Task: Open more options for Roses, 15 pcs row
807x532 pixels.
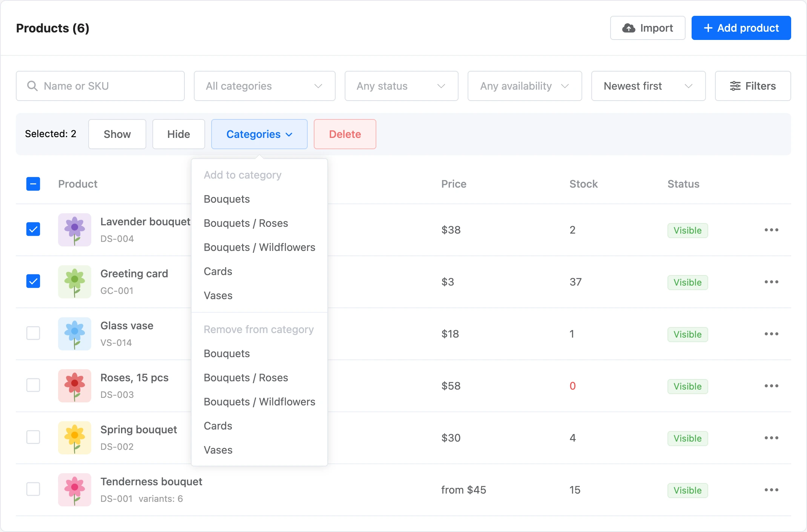Action: 771,386
